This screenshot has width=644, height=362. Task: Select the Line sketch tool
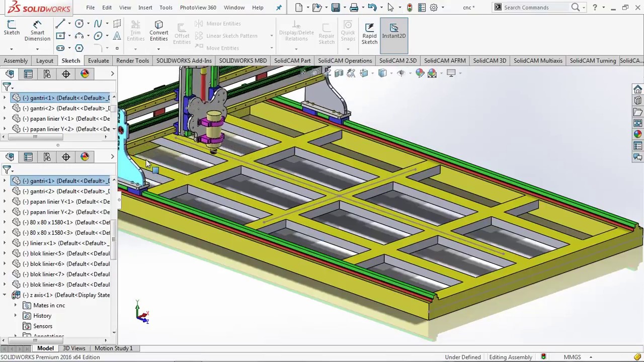pyautogui.click(x=60, y=24)
